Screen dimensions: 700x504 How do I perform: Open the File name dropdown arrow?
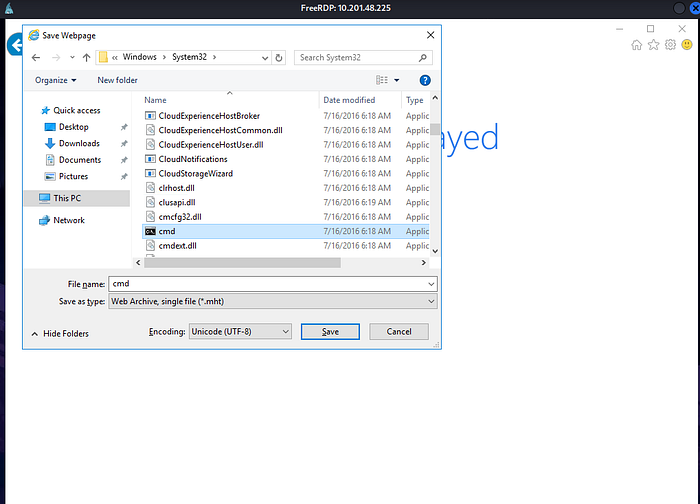pos(431,284)
